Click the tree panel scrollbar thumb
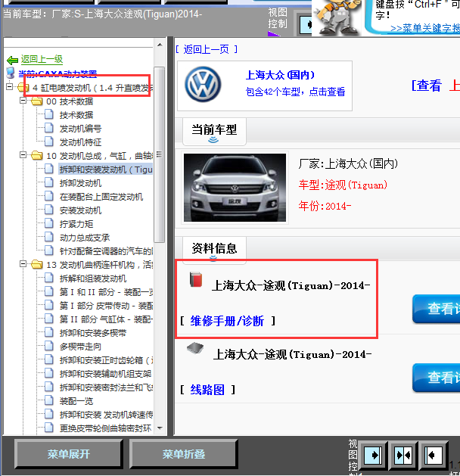Viewport: 460px width, 476px height. [160, 155]
